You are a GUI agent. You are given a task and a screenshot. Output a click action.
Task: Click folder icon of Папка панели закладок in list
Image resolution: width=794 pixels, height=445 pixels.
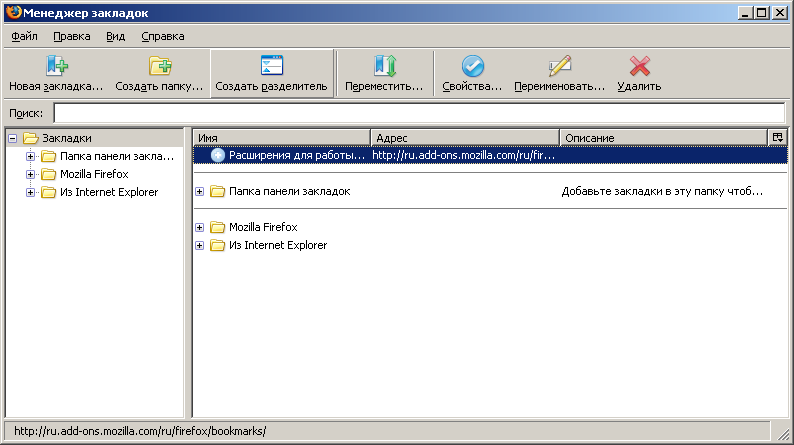[x=217, y=191]
